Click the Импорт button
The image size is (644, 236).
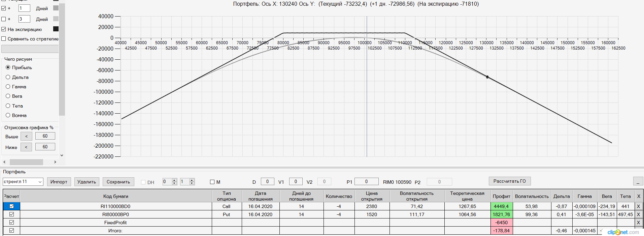(x=59, y=182)
